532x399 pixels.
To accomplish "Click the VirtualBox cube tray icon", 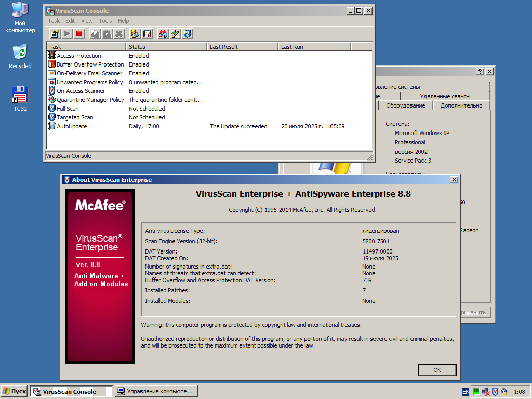I will [x=504, y=392].
